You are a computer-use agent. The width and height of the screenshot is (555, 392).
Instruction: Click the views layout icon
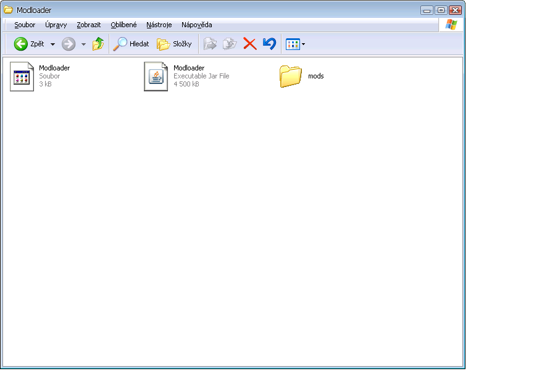click(x=292, y=44)
